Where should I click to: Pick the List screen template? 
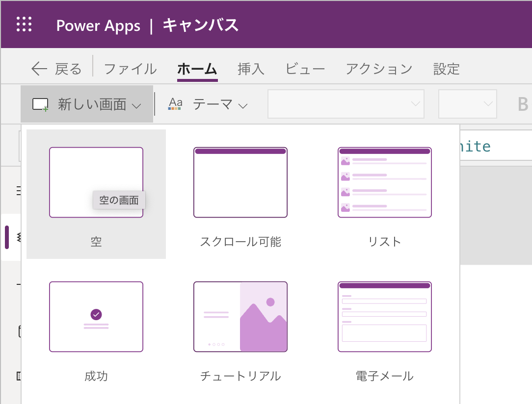click(384, 182)
